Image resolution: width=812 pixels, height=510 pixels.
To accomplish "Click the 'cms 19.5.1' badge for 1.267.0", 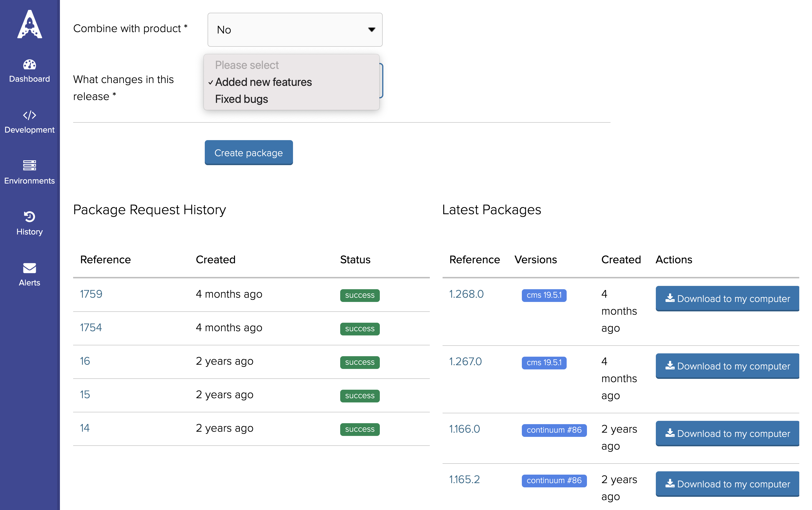I will coord(544,362).
